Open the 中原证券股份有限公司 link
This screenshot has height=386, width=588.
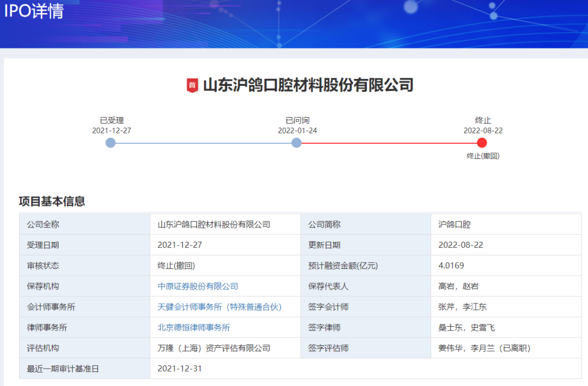click(198, 286)
